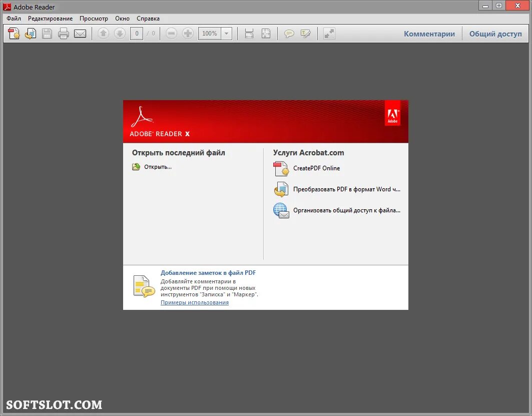Viewport: 532px width, 416px height.
Task: Expand the zoom percentage dropdown arrow
Action: (x=226, y=33)
